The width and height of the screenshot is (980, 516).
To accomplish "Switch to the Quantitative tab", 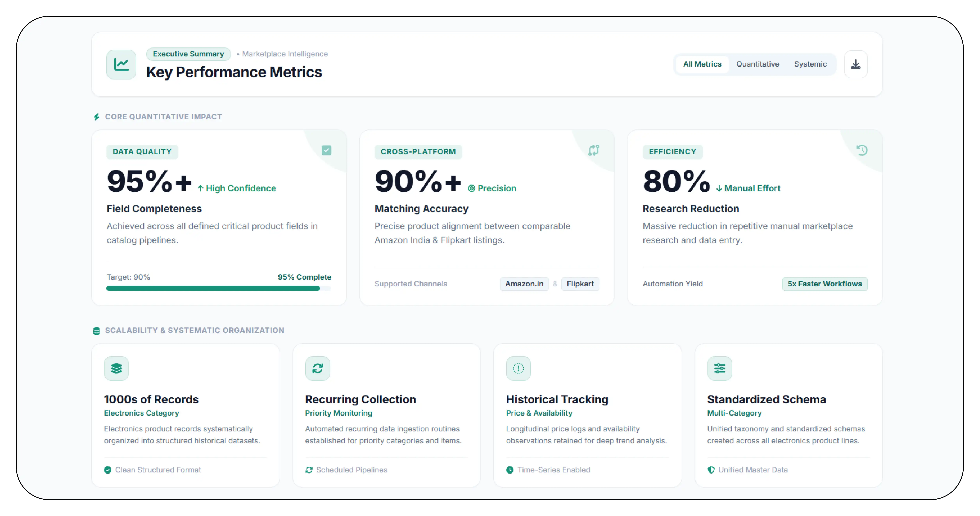I will (757, 64).
